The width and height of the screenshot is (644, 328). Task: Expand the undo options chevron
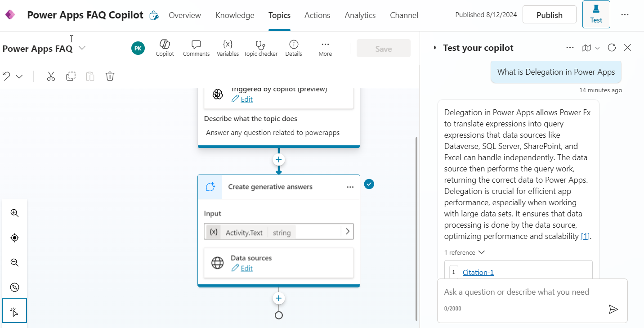point(18,76)
